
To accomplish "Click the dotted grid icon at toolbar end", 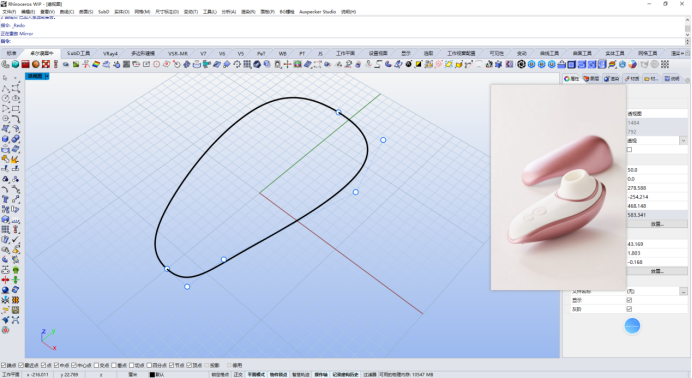I will coord(665,64).
